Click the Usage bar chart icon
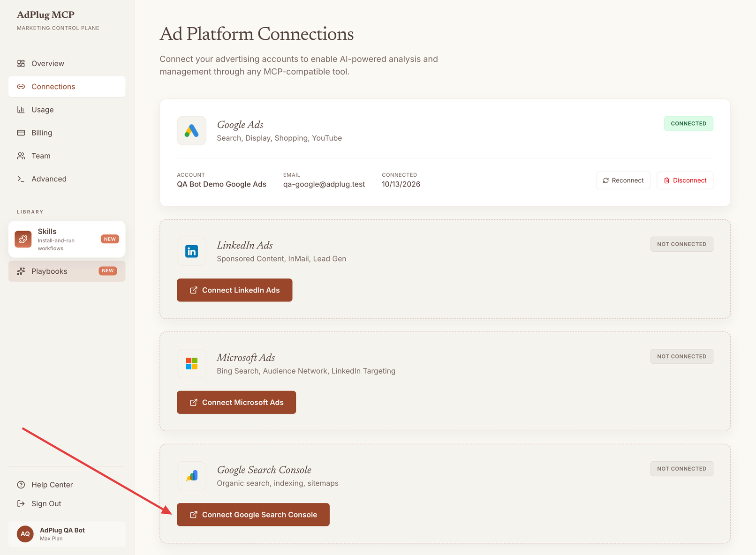Viewport: 756px width, 555px height. pos(21,110)
